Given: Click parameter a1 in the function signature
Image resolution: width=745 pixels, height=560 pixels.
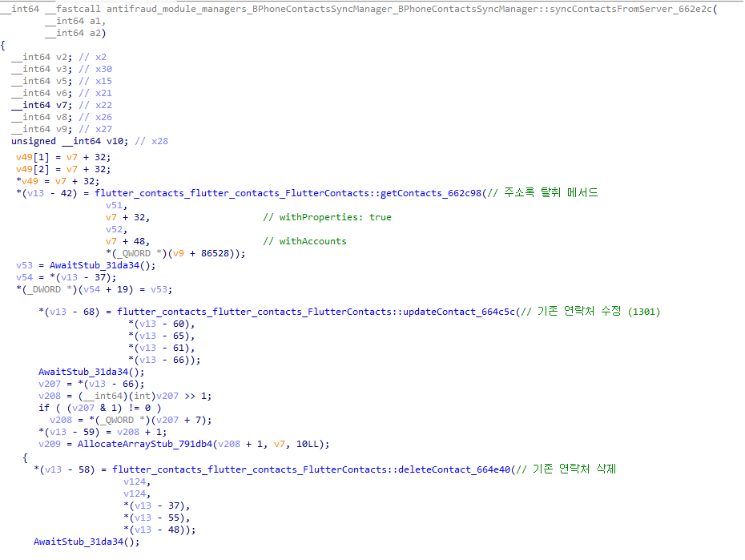Looking at the screenshot, I should pyautogui.click(x=100, y=21).
